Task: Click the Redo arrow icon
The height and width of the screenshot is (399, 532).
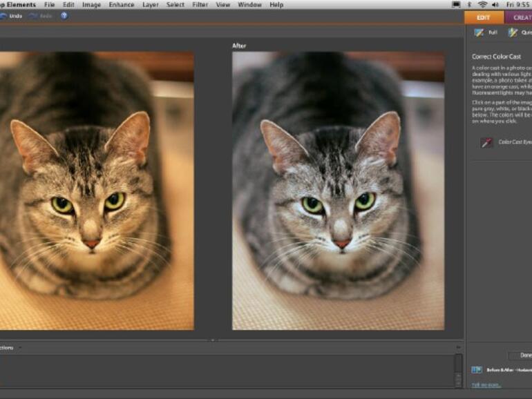Action: pos(33,16)
